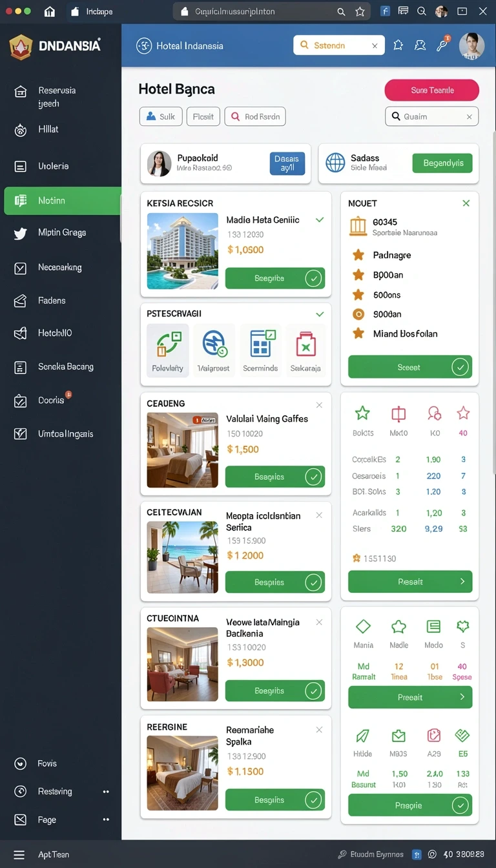This screenshot has width=496, height=868.
Task: Click the address bar search icon
Action: 342,12
